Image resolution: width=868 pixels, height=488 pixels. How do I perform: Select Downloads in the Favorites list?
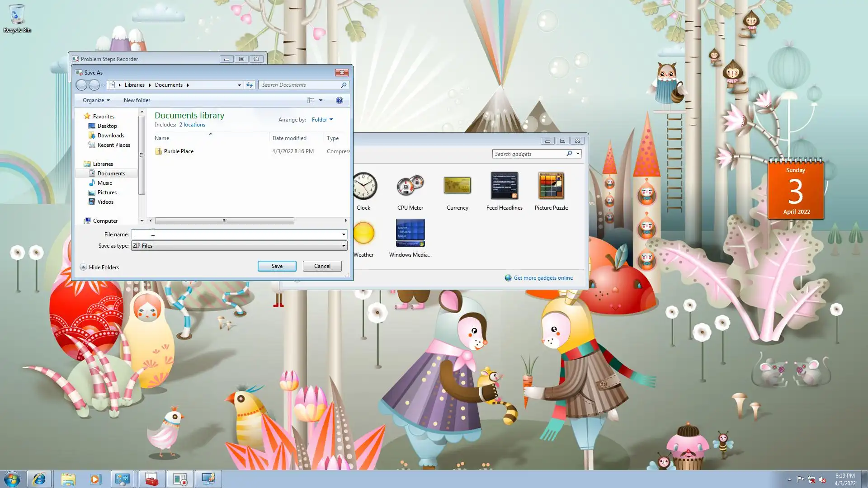point(111,136)
